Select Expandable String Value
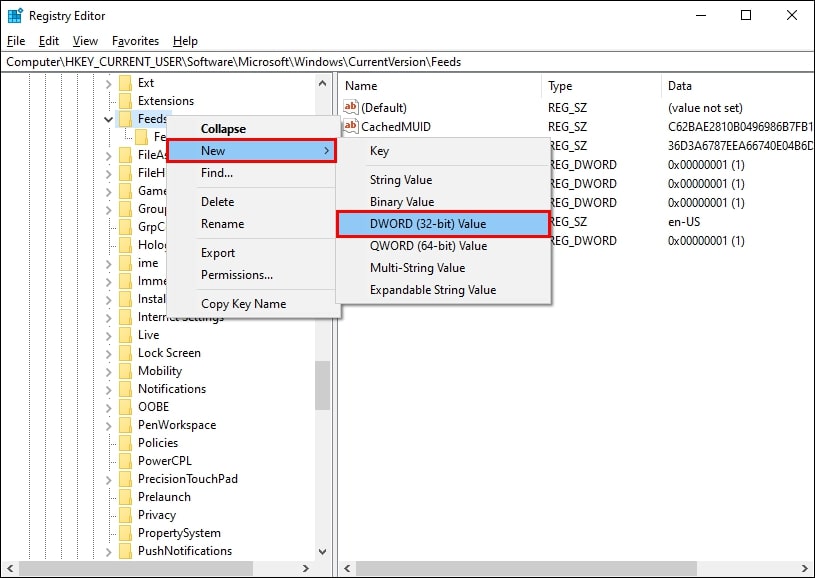This screenshot has width=815, height=578. (443, 290)
